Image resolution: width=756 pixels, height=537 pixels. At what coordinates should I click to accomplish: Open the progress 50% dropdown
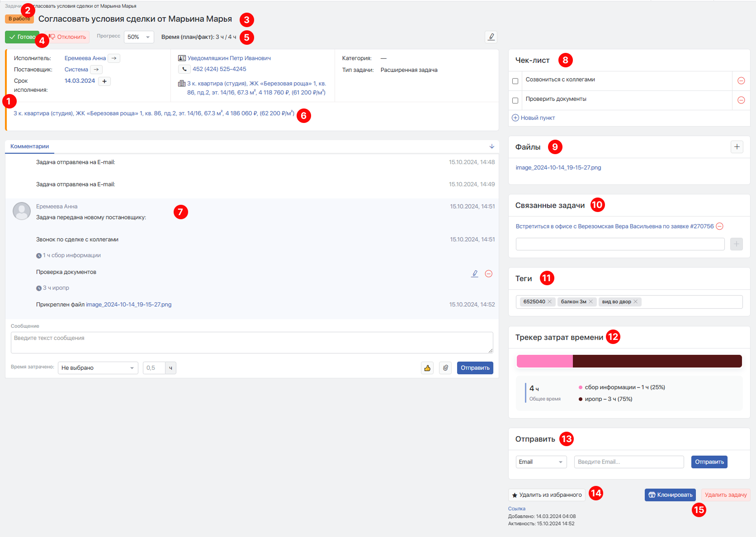139,37
